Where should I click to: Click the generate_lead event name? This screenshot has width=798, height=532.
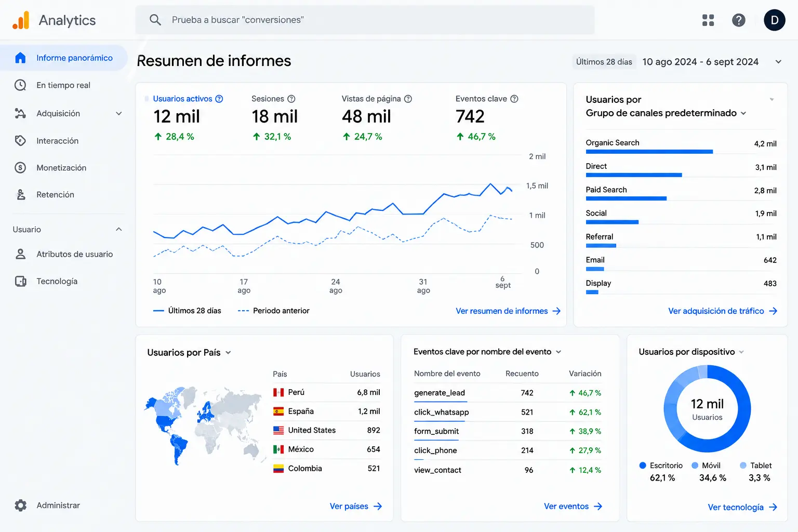(x=440, y=393)
